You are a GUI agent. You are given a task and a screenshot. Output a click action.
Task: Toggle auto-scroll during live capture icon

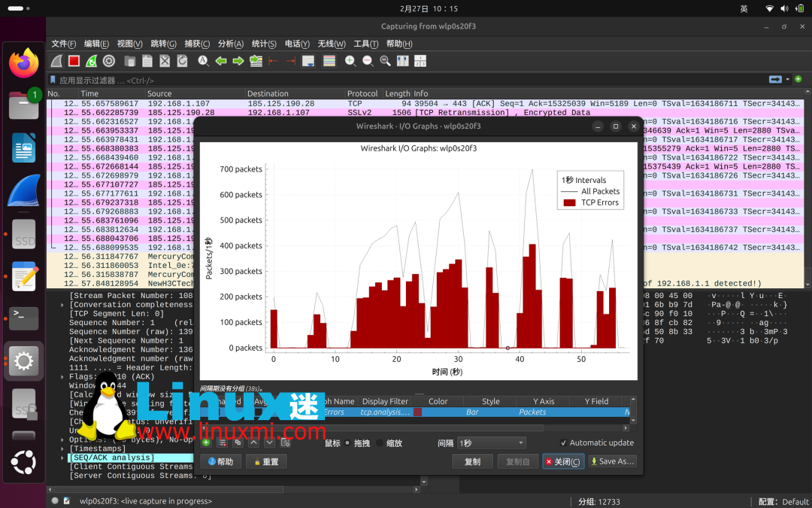[308, 61]
